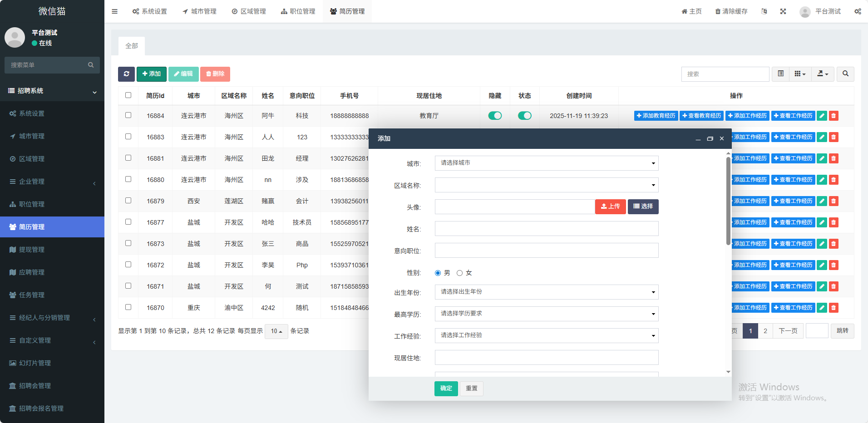Screen dimensions: 868x423
Task: Expand the 最高学历 dropdown
Action: click(x=546, y=314)
